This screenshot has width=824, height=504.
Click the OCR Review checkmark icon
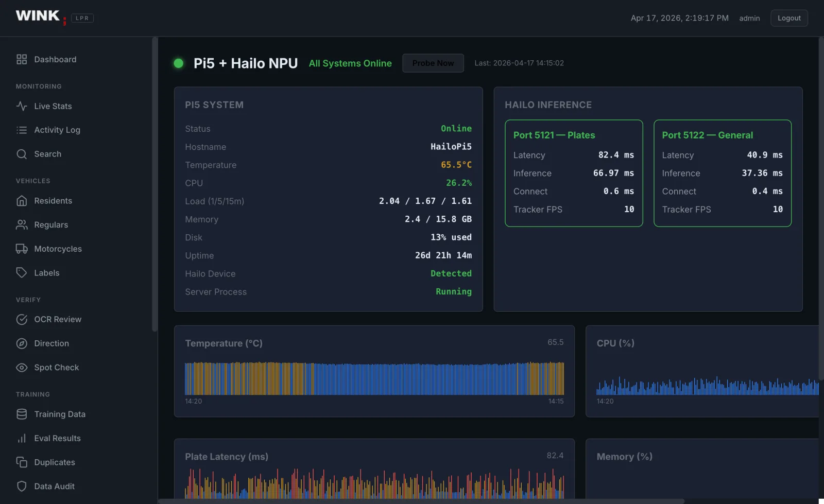pos(22,319)
